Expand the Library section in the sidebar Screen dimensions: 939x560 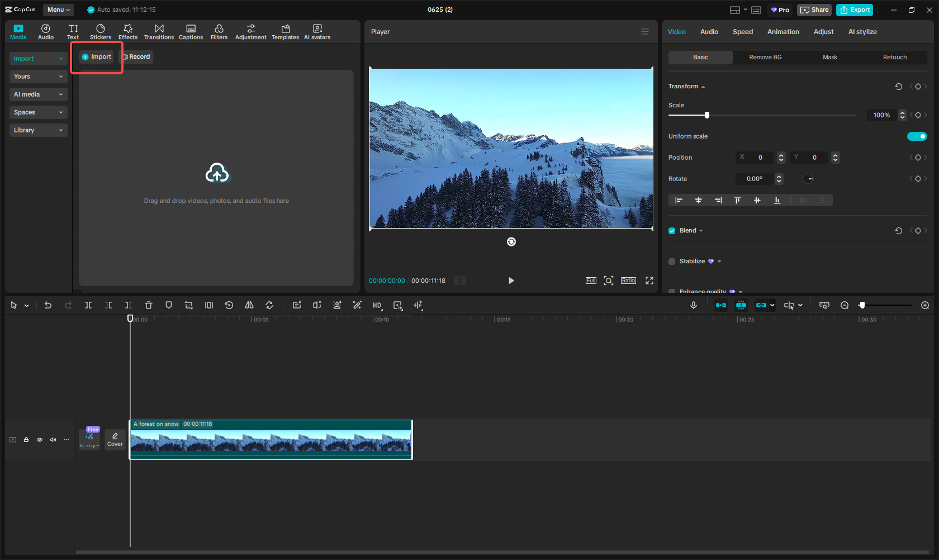38,130
